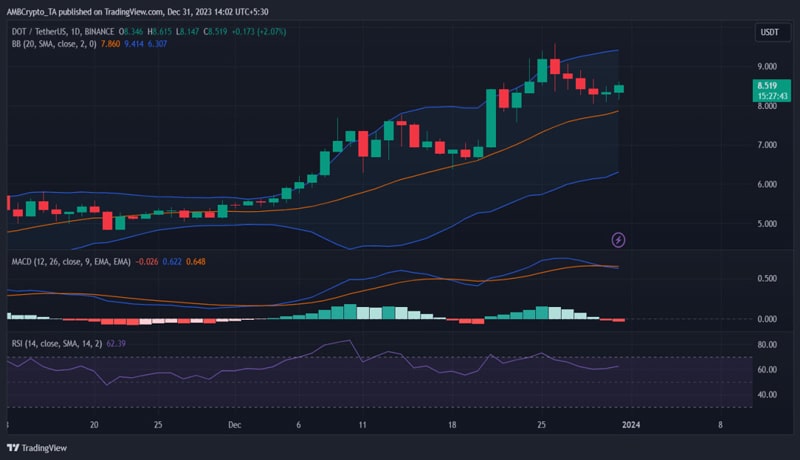800x460 pixels.
Task: Open the USDT currency selector
Action: click(x=768, y=33)
